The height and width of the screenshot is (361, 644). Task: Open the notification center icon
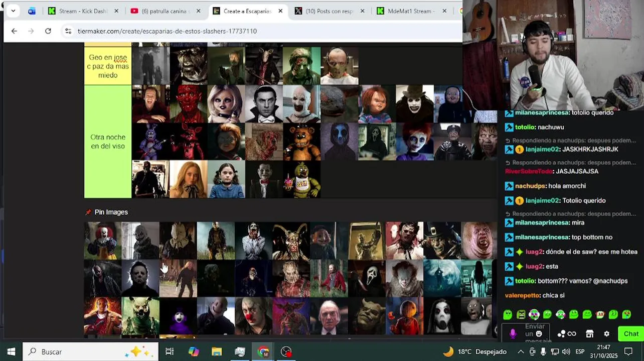pyautogui.click(x=628, y=351)
